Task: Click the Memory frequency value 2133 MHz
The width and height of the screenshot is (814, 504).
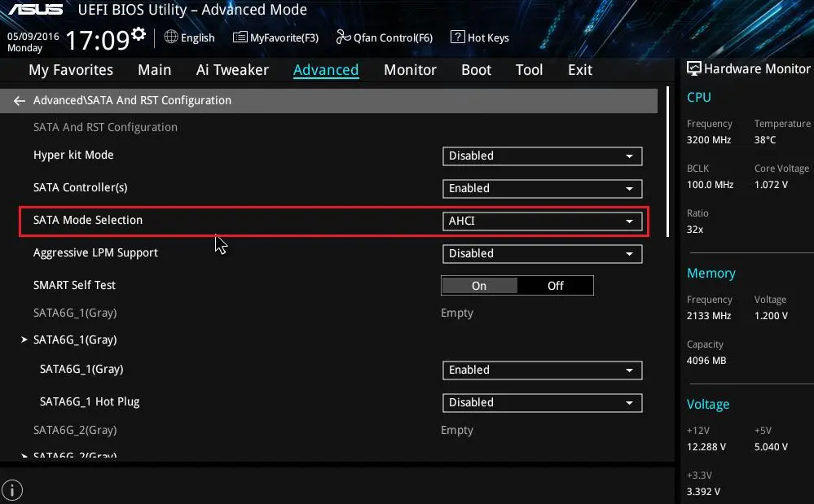Action: point(709,316)
